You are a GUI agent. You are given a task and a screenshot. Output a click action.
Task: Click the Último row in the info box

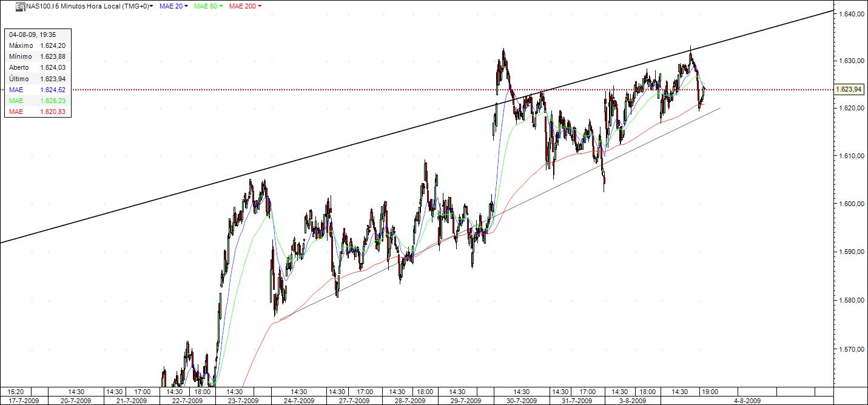click(x=38, y=79)
